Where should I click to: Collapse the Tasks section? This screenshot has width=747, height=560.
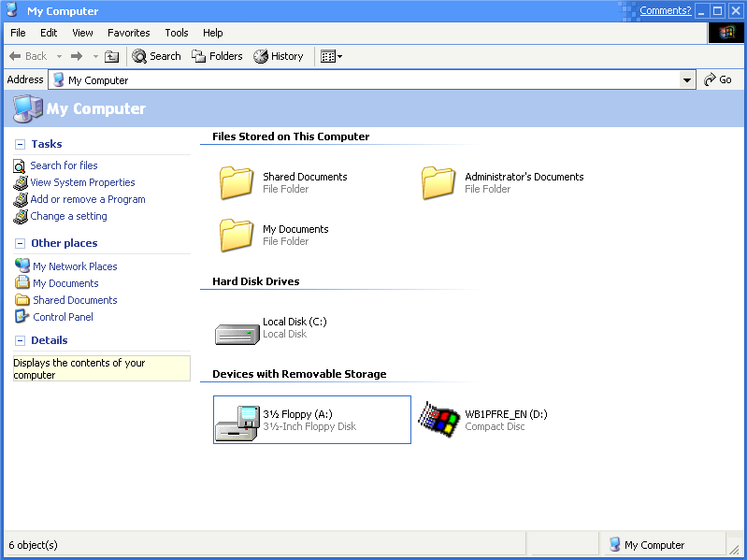click(21, 144)
